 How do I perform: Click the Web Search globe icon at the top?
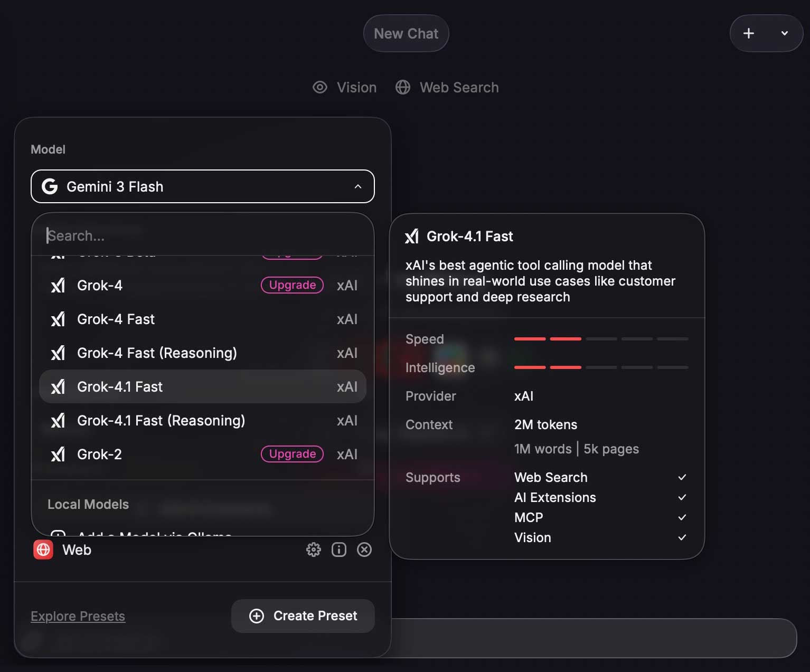pyautogui.click(x=404, y=87)
